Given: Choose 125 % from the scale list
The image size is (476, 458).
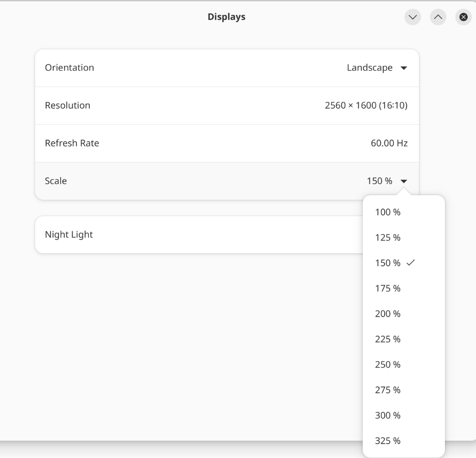Looking at the screenshot, I should [387, 238].
